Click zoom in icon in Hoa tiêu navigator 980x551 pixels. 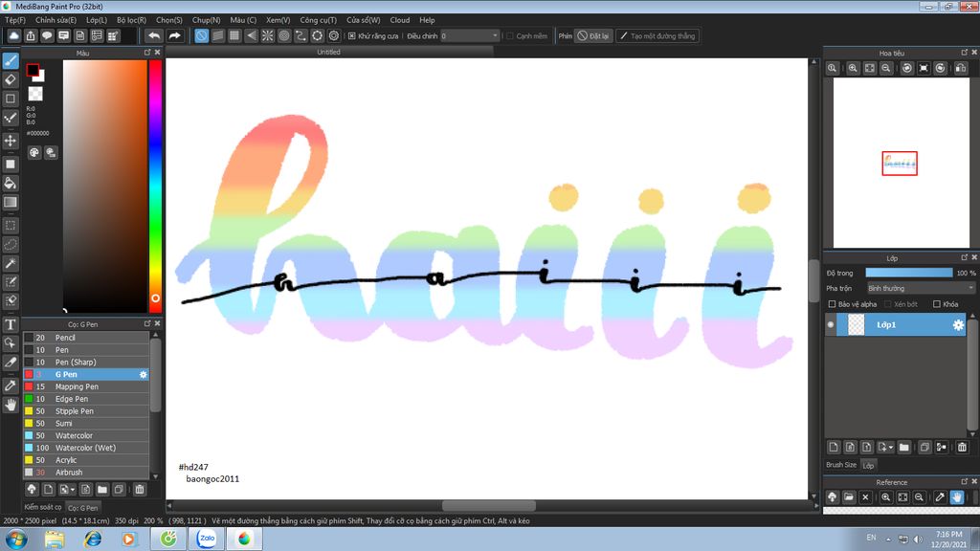(853, 68)
